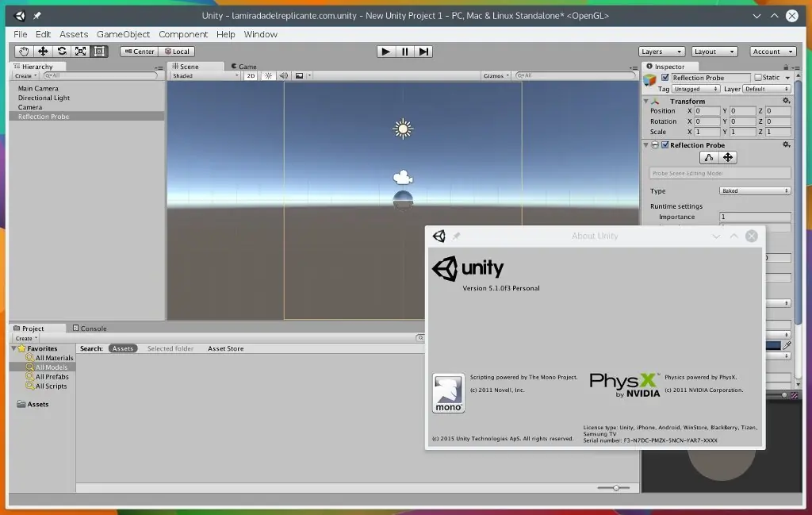Click the Importance value field
812x515 pixels.
point(755,217)
